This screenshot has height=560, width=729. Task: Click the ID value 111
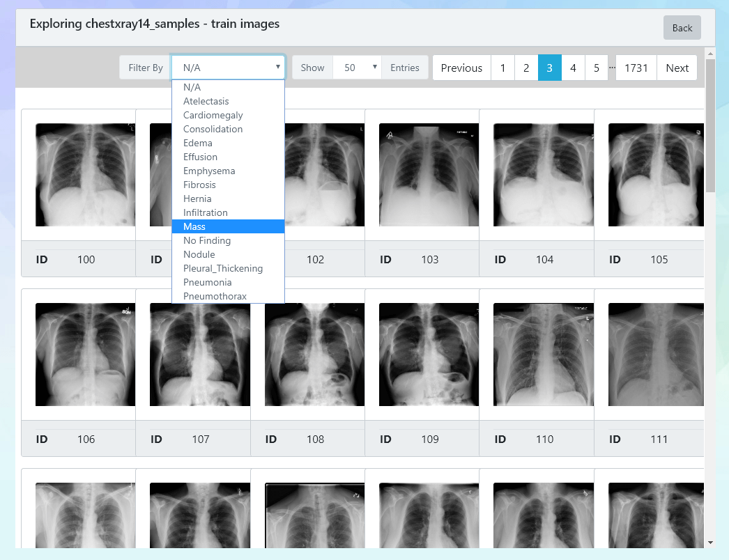click(x=659, y=440)
